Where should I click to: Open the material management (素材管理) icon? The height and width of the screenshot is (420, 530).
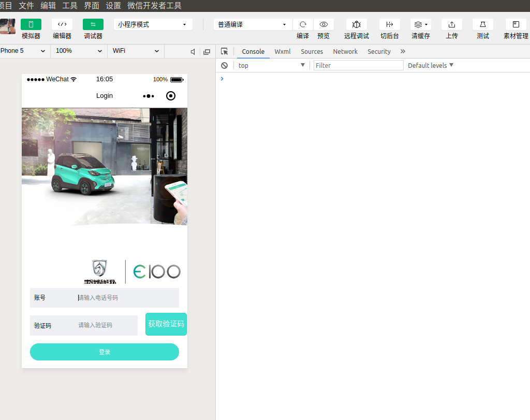point(516,24)
